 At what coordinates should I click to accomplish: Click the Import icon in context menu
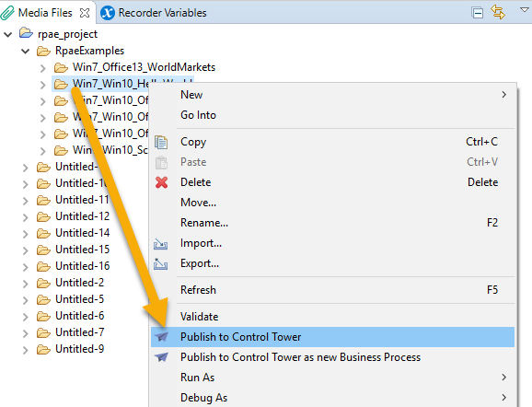160,244
